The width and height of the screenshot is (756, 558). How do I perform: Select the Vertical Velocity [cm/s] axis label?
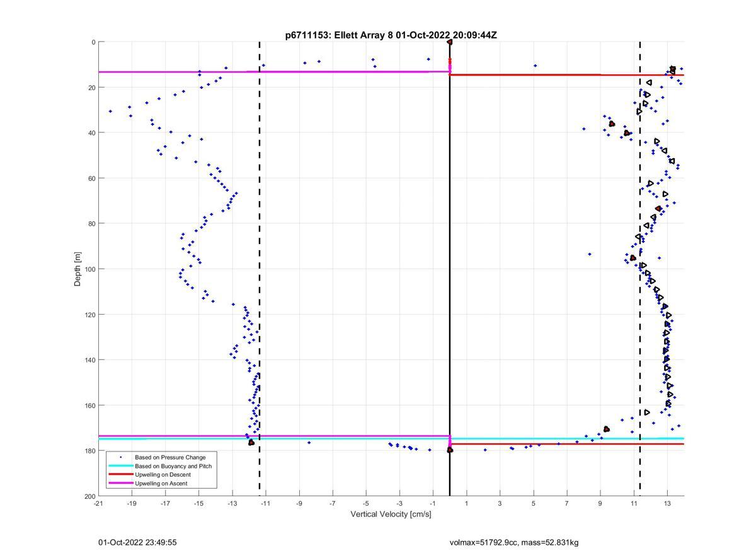(391, 514)
